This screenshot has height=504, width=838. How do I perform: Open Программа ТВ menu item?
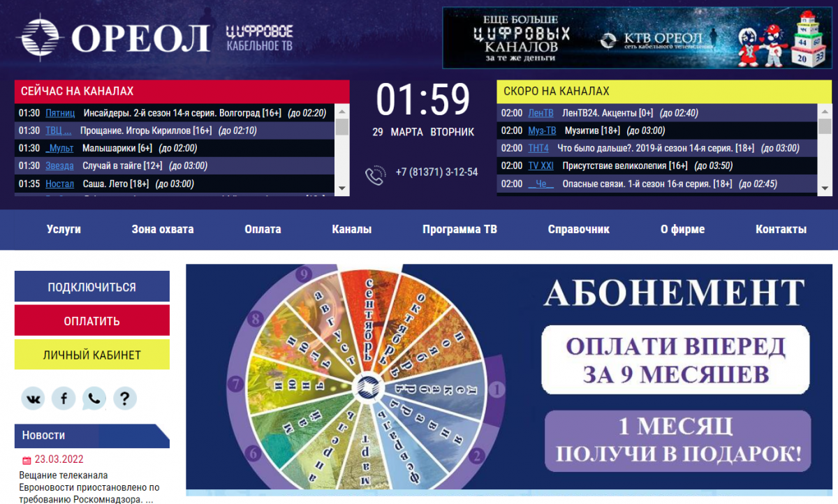[460, 229]
